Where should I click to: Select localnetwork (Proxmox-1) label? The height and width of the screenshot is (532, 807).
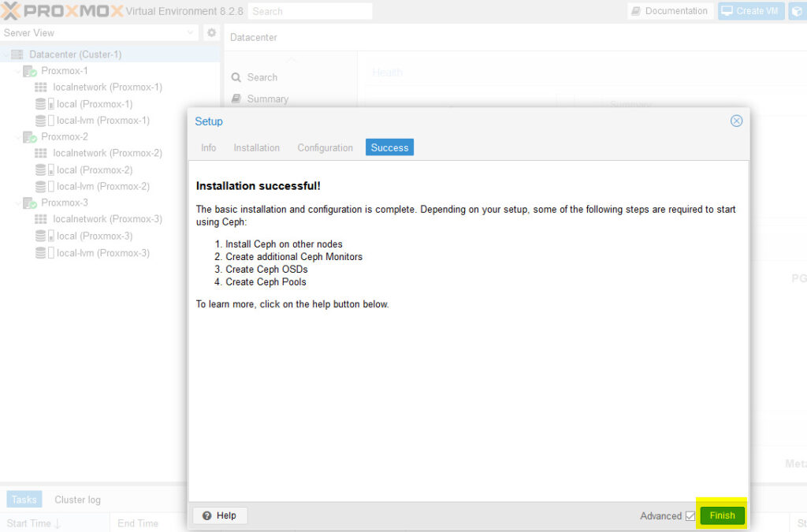(x=107, y=87)
